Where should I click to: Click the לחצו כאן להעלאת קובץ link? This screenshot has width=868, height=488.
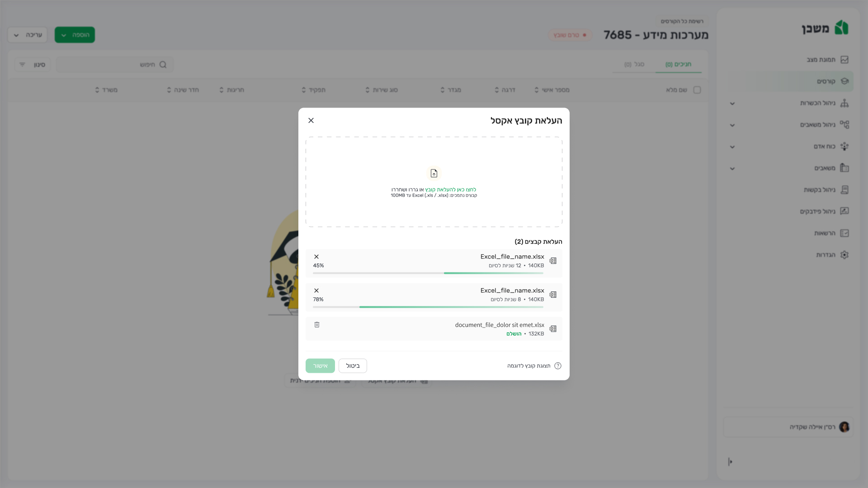[x=450, y=190]
